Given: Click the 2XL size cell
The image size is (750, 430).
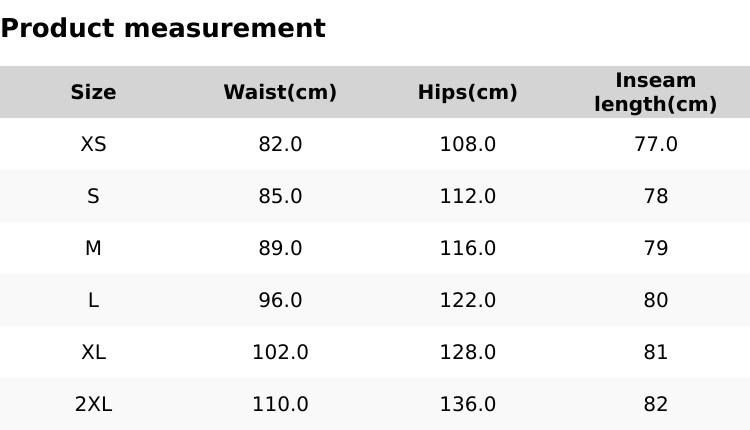Looking at the screenshot, I should (x=93, y=404).
